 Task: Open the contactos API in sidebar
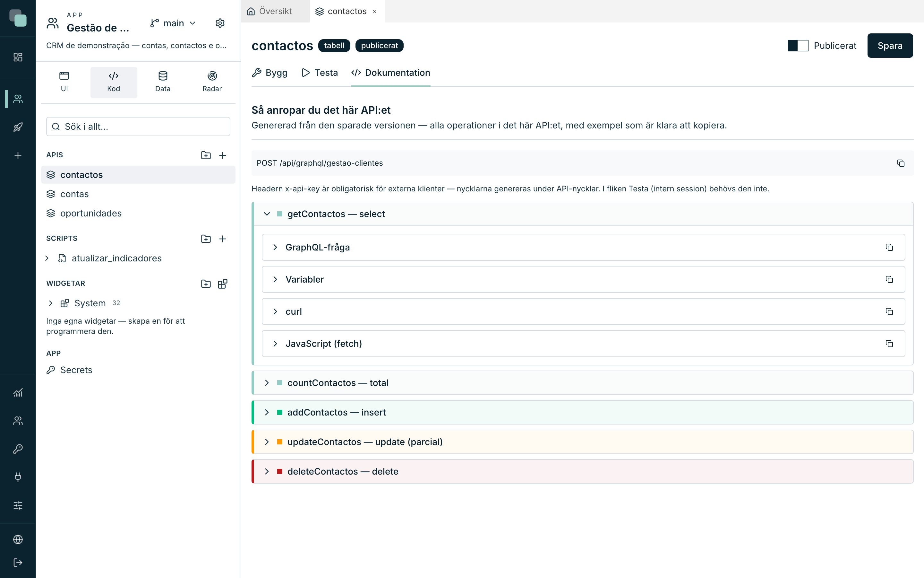[138, 175]
